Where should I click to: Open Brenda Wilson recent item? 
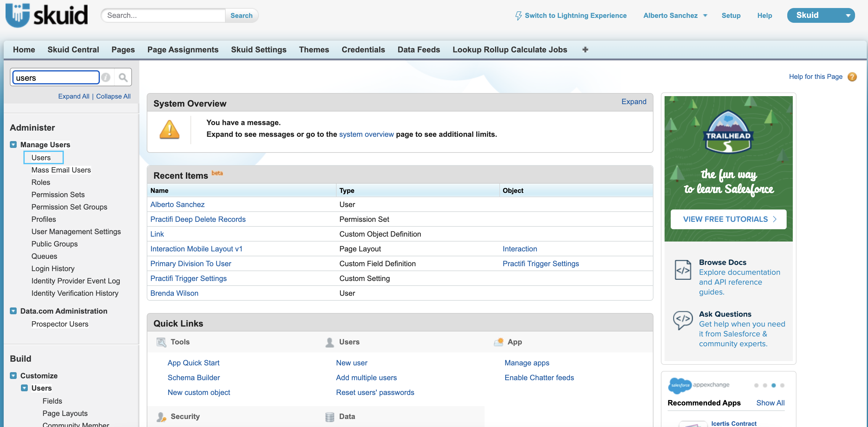pos(174,293)
